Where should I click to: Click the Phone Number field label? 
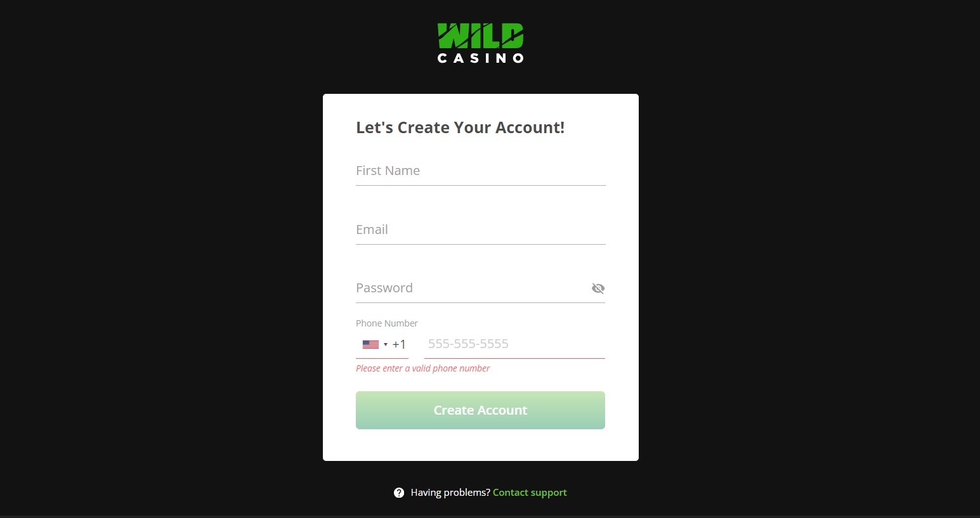(x=387, y=323)
